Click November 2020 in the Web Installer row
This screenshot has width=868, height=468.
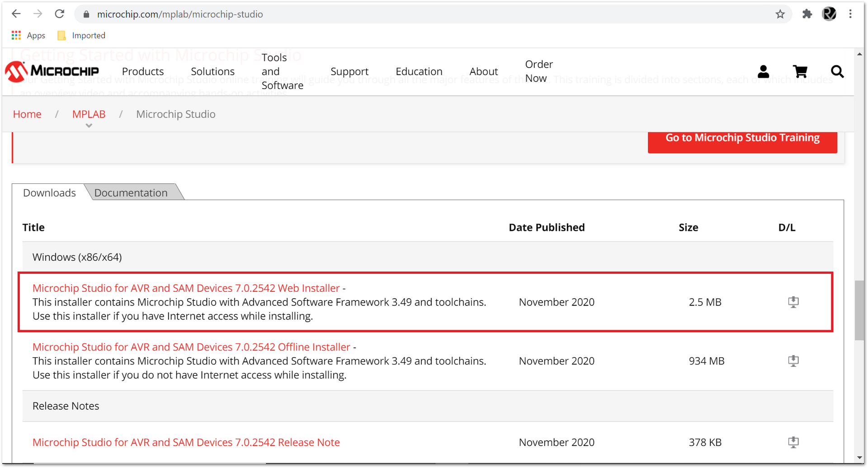pyautogui.click(x=557, y=302)
